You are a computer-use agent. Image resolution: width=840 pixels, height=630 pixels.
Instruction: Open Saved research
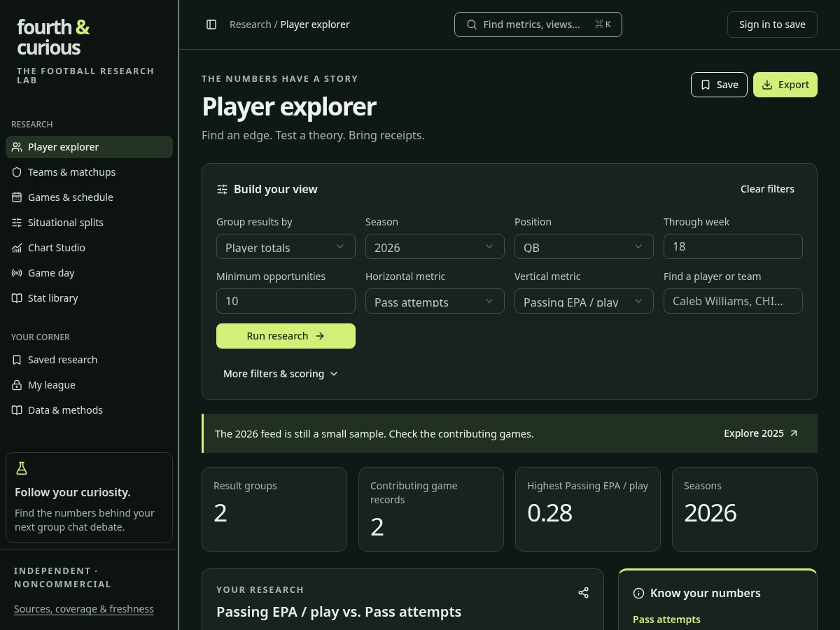[x=89, y=360]
